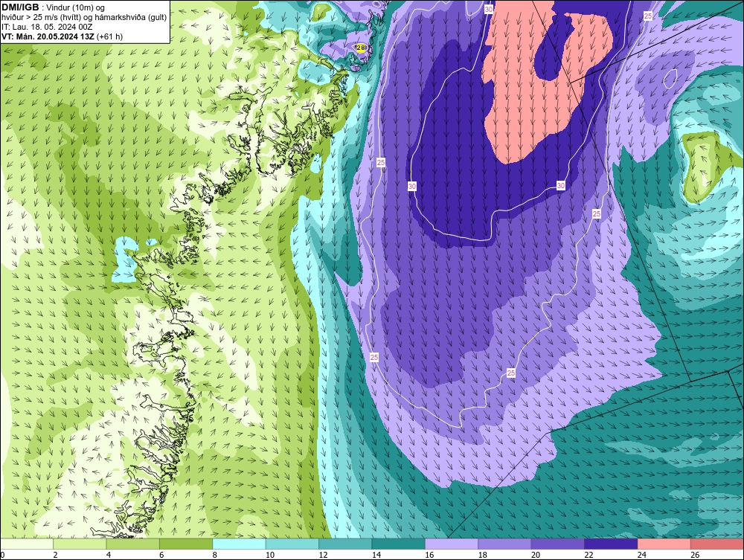Click the 'Vindur (10m) og' heading text
The image size is (744, 560).
point(75,8)
